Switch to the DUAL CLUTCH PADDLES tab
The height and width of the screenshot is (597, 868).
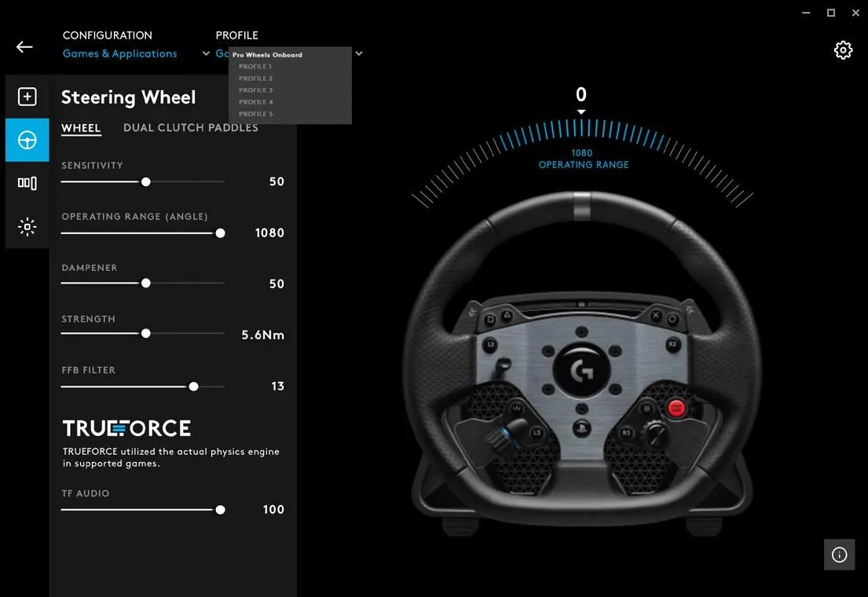(190, 128)
